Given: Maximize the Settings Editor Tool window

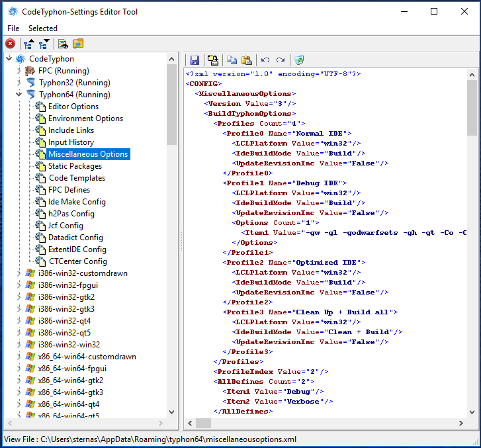Looking at the screenshot, I should click(x=434, y=12).
